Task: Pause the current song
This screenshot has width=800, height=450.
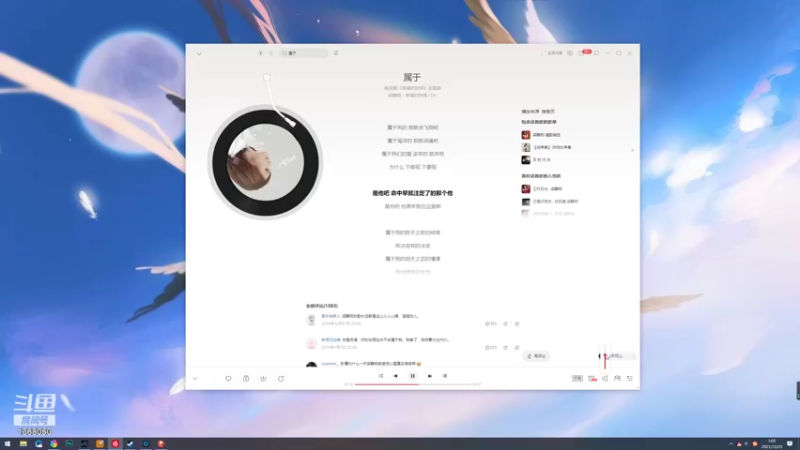Action: pos(412,376)
